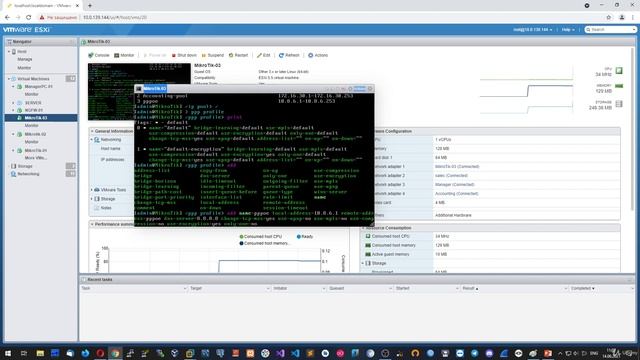Click network adapter 1 MikroTik-03 link
This screenshot has height=360, width=640.
[x=457, y=167]
